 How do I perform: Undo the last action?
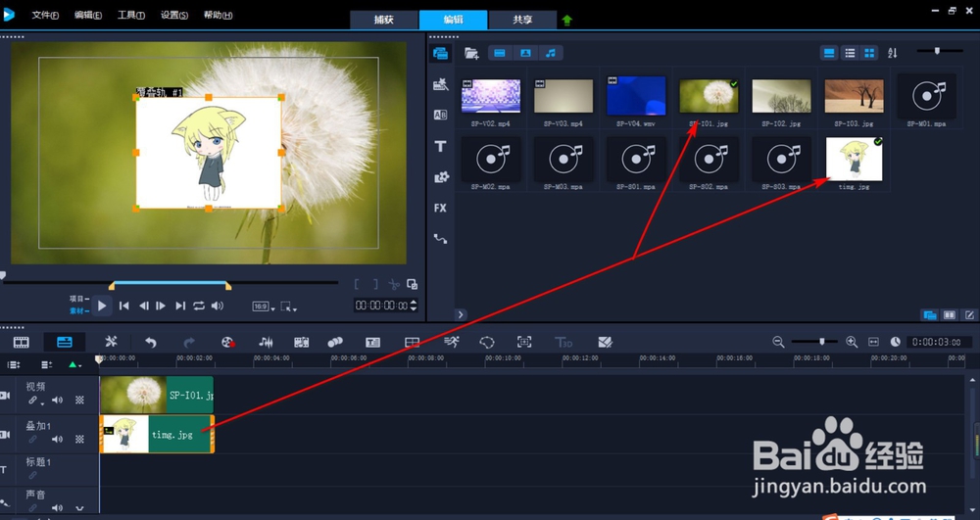[151, 342]
